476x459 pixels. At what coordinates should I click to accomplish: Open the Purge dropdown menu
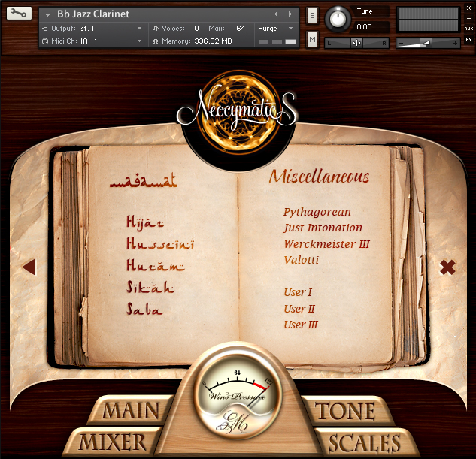point(276,29)
